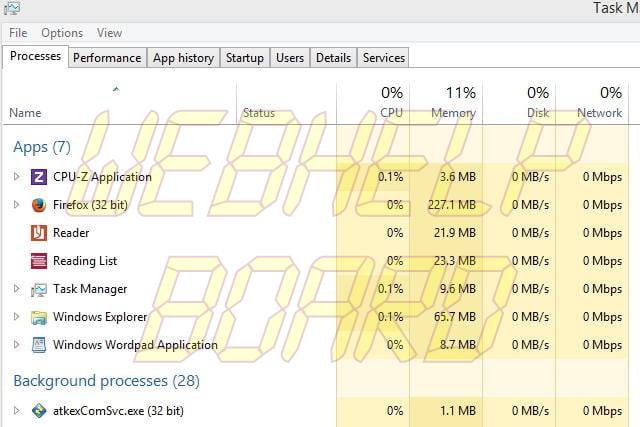Image resolution: width=640 pixels, height=427 pixels.
Task: Select the Windows Wordpad Application name
Action: point(135,345)
